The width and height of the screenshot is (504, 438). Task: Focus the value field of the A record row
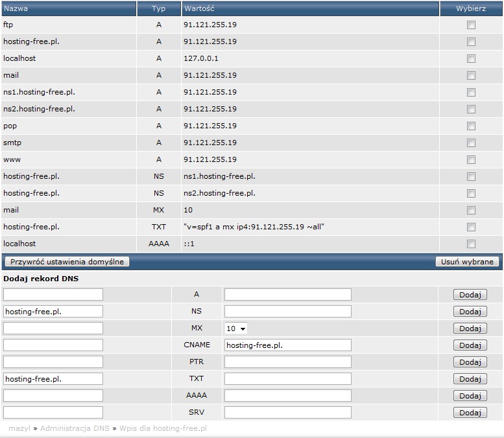(x=288, y=294)
